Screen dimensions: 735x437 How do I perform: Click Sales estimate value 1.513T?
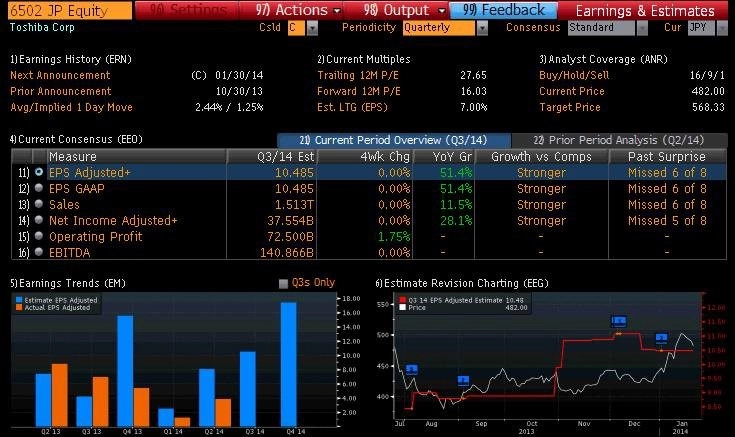pos(294,204)
